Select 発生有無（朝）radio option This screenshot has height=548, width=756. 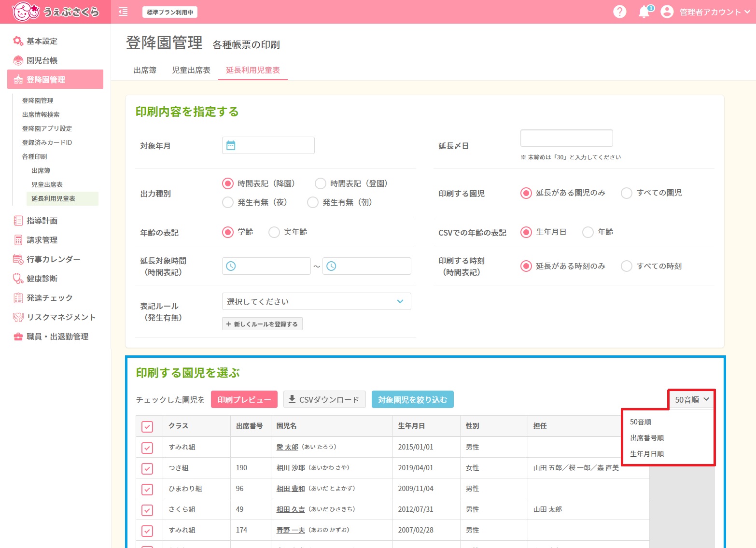[x=313, y=202]
